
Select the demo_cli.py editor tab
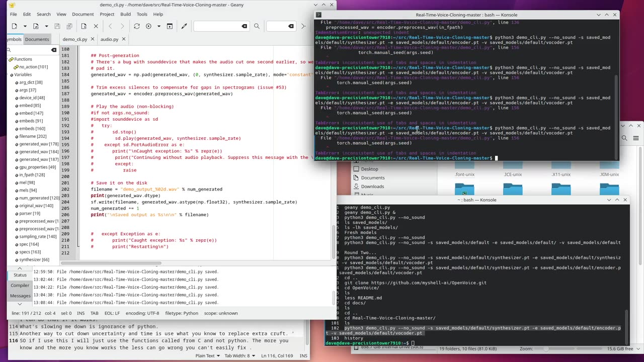pyautogui.click(x=74, y=39)
